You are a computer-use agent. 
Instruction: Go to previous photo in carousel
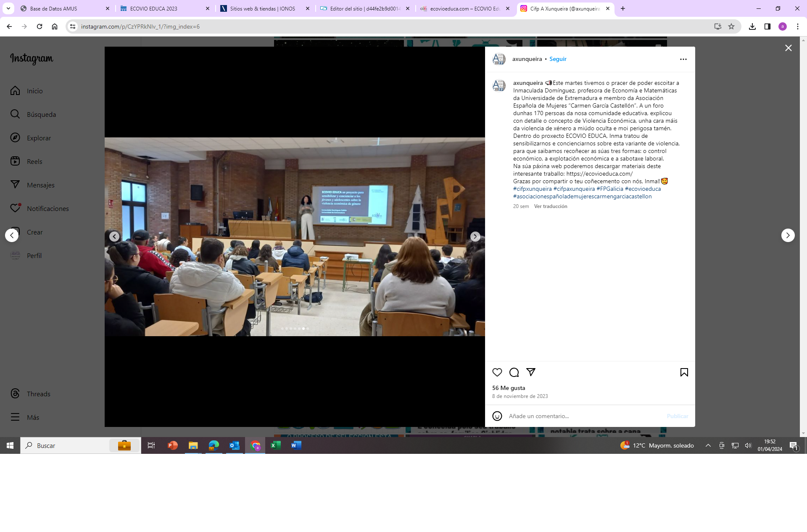(x=114, y=237)
